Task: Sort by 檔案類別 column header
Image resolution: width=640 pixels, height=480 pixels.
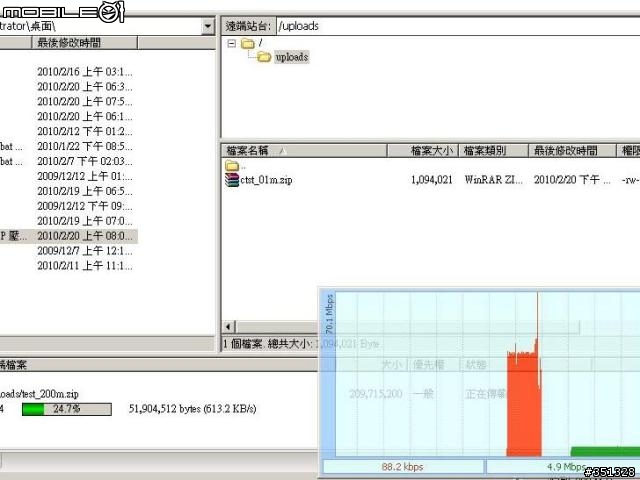Action: (493, 151)
